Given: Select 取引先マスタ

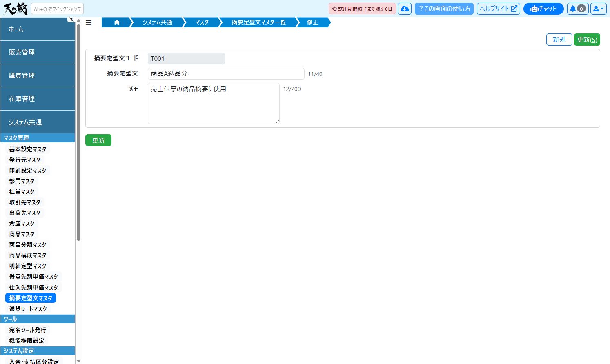Looking at the screenshot, I should coord(25,202).
